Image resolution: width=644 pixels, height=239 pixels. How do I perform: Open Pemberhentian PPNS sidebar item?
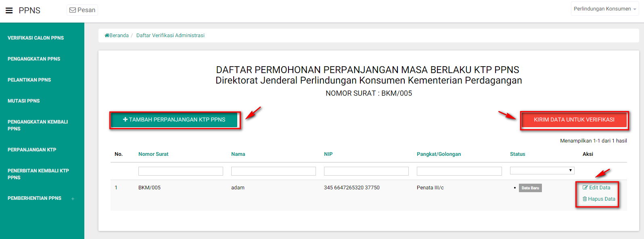point(35,198)
